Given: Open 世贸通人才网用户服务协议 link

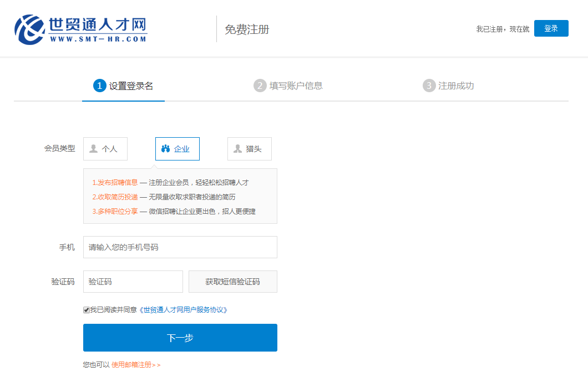Looking at the screenshot, I should (x=184, y=310).
